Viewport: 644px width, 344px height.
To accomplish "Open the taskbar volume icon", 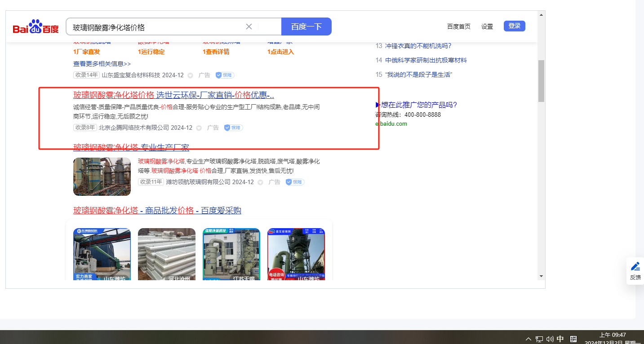I will tap(550, 339).
